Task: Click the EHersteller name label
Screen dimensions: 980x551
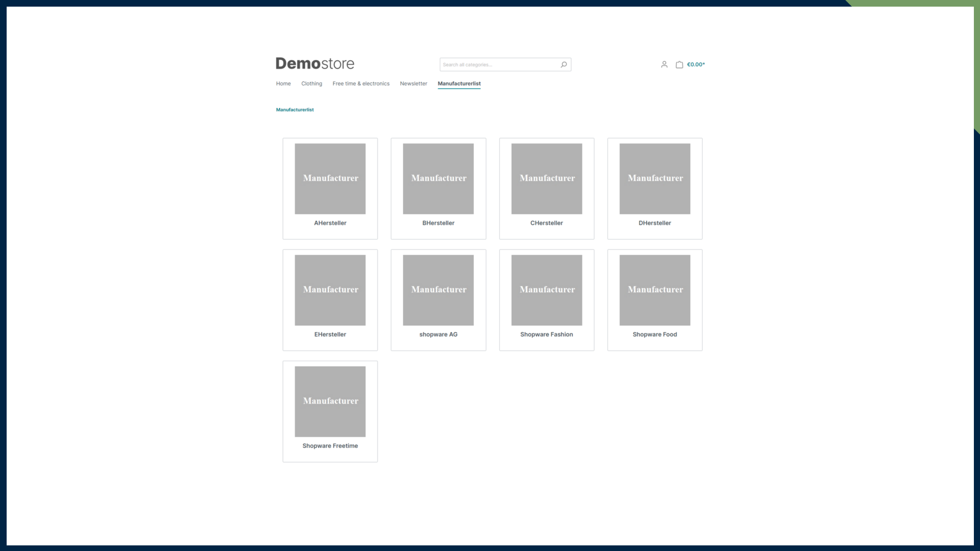Action: [330, 335]
